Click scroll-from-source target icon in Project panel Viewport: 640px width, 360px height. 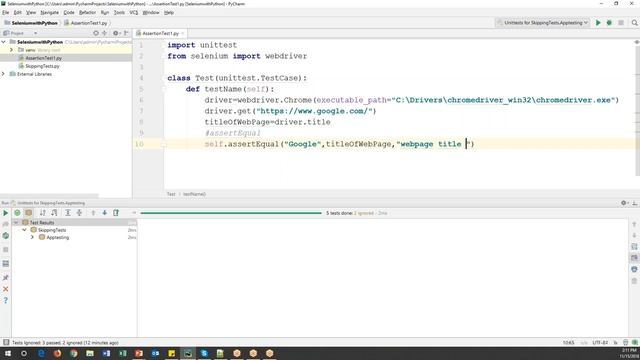click(x=96, y=33)
